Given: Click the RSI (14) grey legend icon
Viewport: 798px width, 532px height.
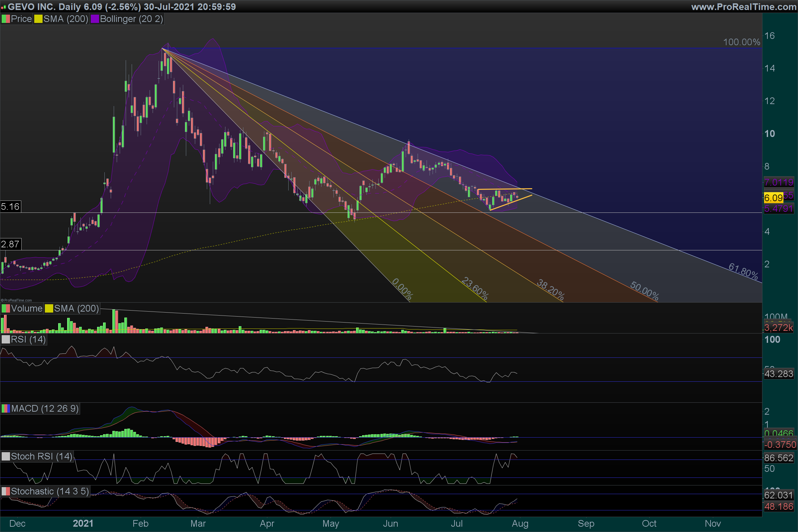Looking at the screenshot, I should (6, 339).
